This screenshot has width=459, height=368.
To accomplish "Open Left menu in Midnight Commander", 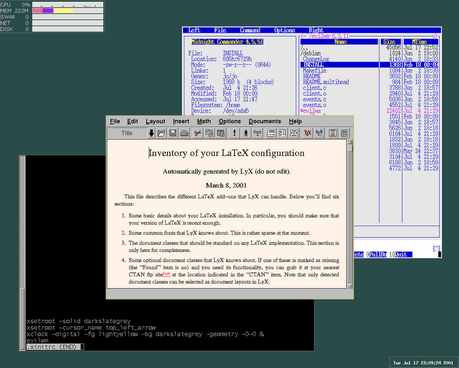I will click(x=194, y=30).
